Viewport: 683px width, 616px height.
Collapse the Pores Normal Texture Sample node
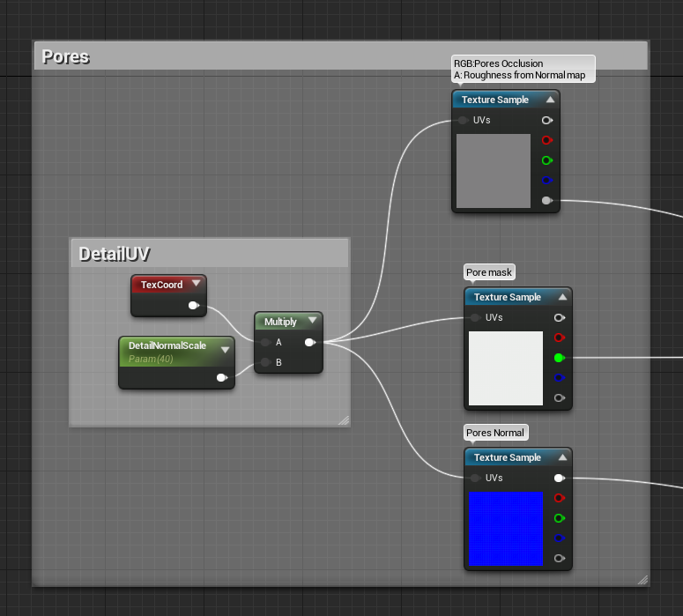click(562, 457)
